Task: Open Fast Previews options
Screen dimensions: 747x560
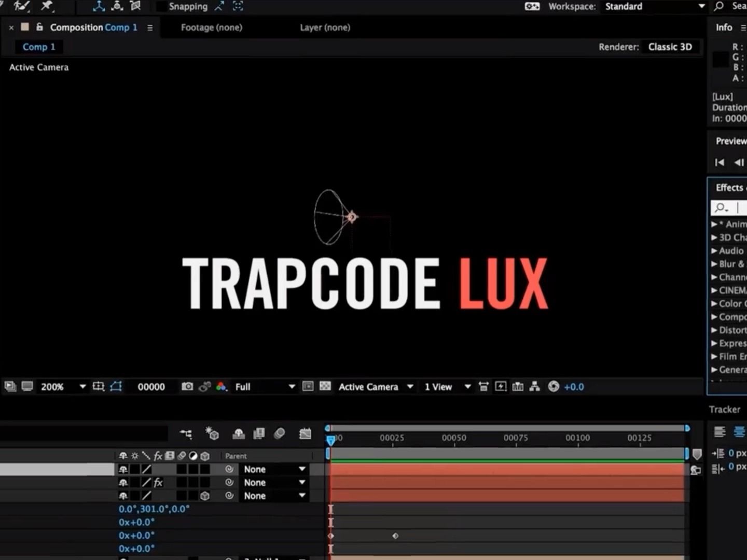Action: [501, 386]
